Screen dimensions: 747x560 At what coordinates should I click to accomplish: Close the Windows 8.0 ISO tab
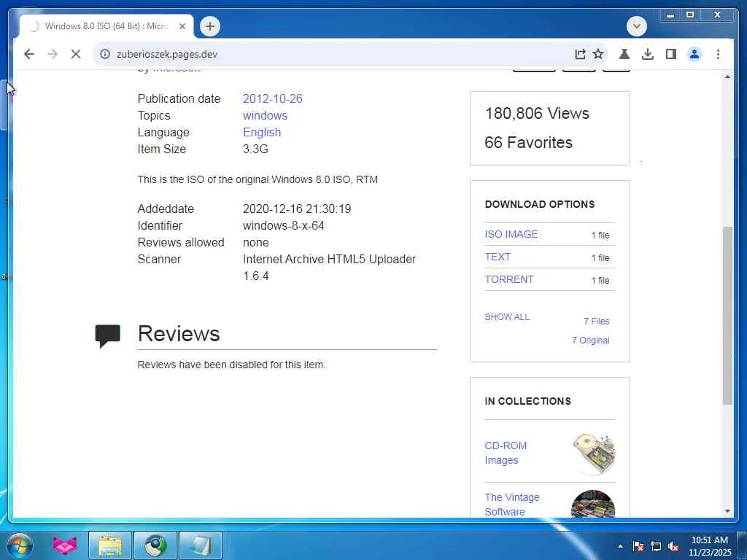point(182,26)
